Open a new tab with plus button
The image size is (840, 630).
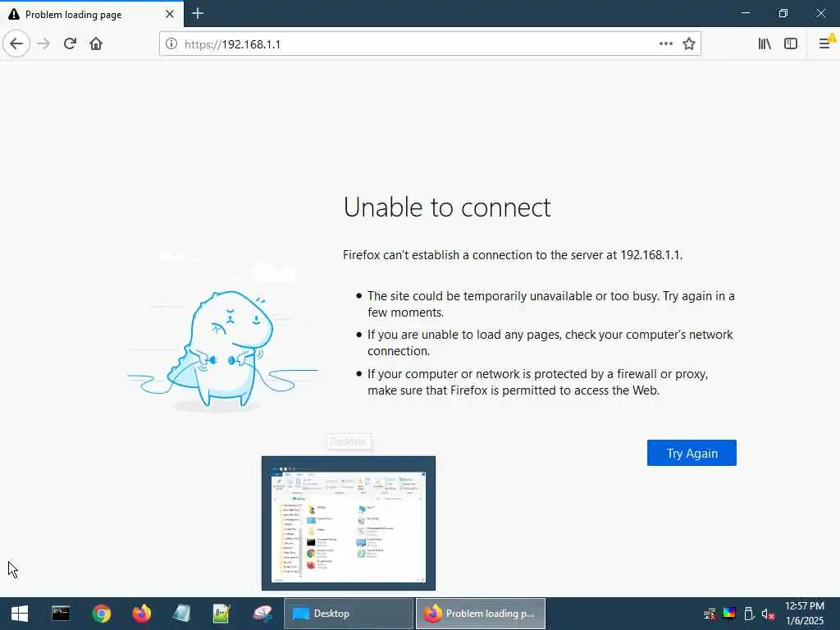coord(198,13)
